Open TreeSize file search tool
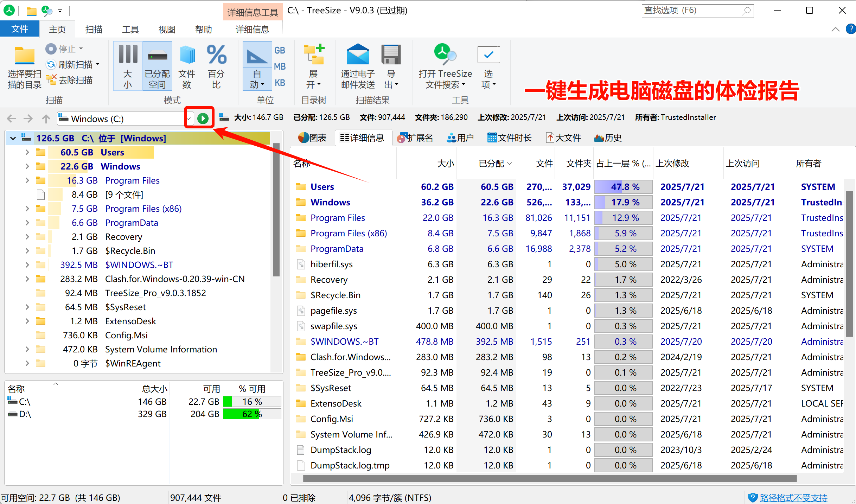This screenshot has height=504, width=856. 445,66
